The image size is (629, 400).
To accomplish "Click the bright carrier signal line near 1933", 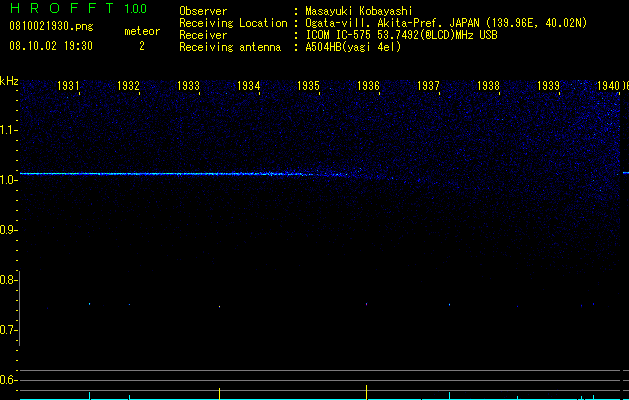I will click(189, 174).
